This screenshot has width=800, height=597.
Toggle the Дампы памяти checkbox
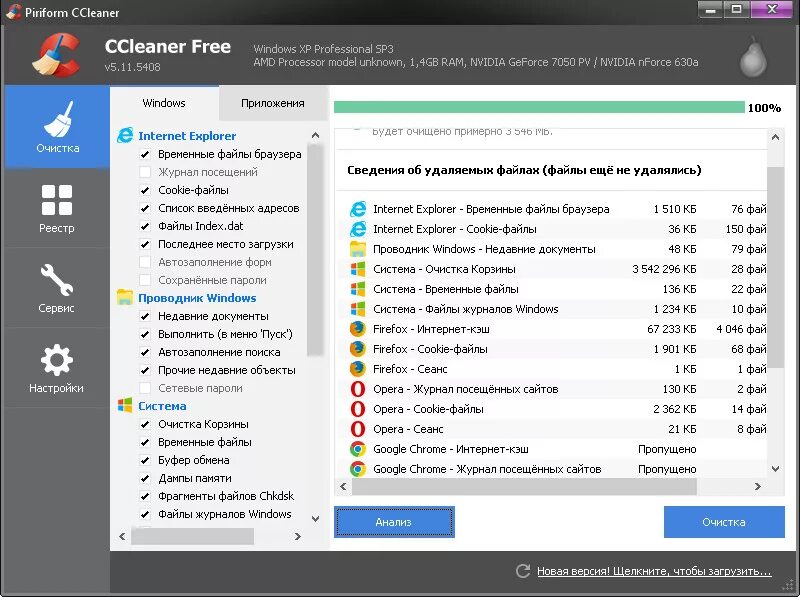pos(145,478)
